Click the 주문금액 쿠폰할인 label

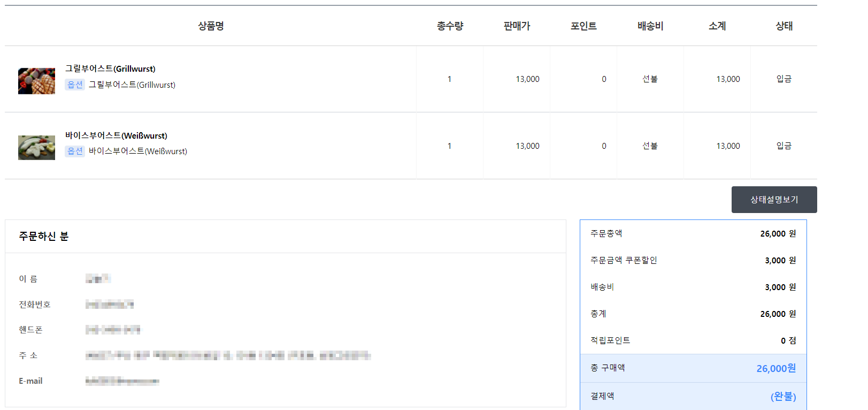coord(624,260)
